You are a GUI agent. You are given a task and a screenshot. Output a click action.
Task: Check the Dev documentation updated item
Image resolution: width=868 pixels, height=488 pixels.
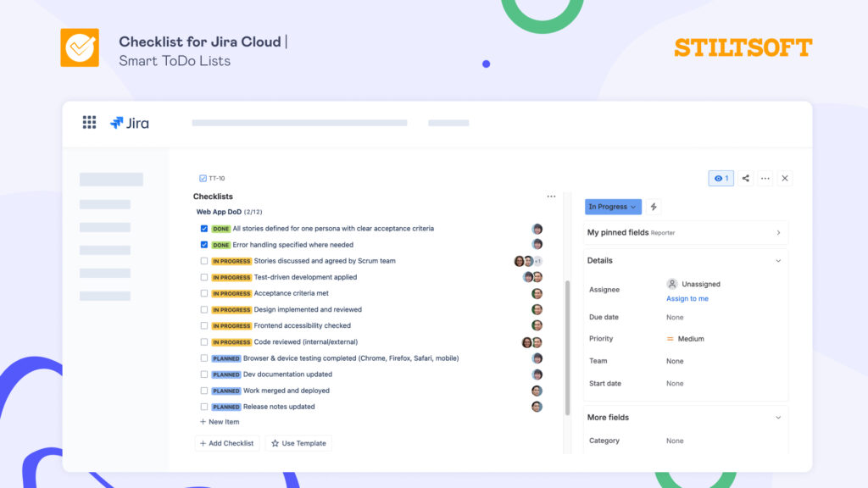coord(203,374)
